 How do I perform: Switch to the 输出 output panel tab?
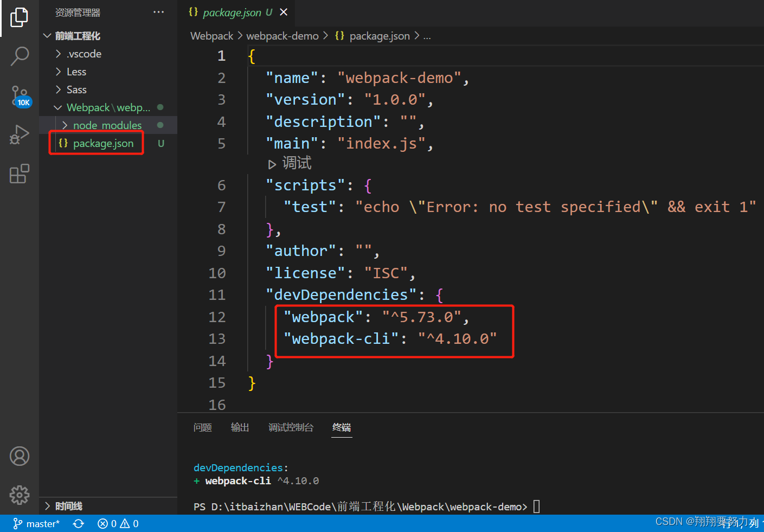(x=240, y=427)
